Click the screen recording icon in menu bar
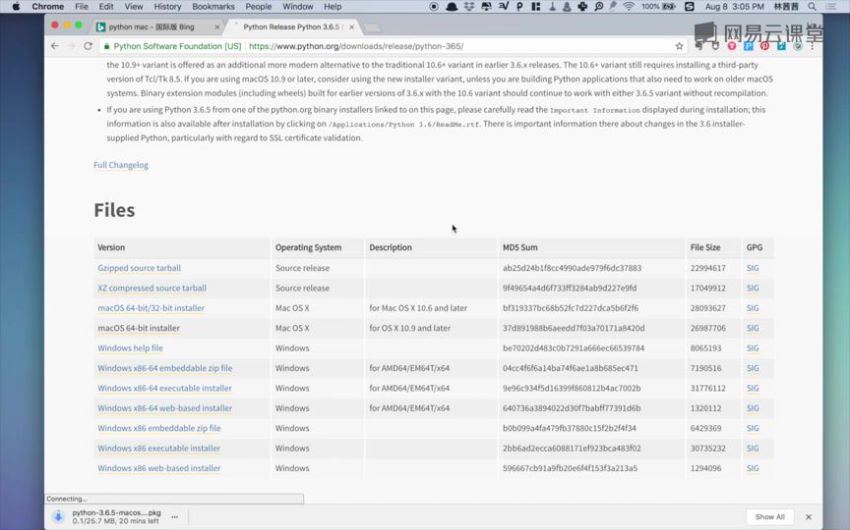Viewport: 850px width, 530px height. [434, 7]
